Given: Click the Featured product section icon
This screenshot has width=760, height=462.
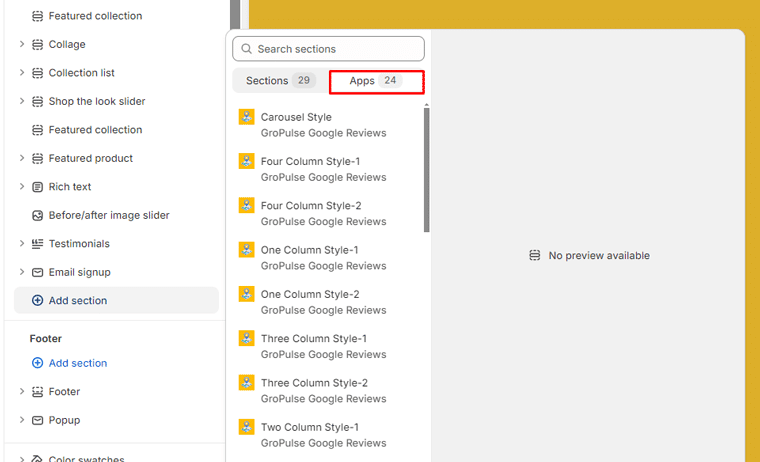Looking at the screenshot, I should click(x=37, y=159).
